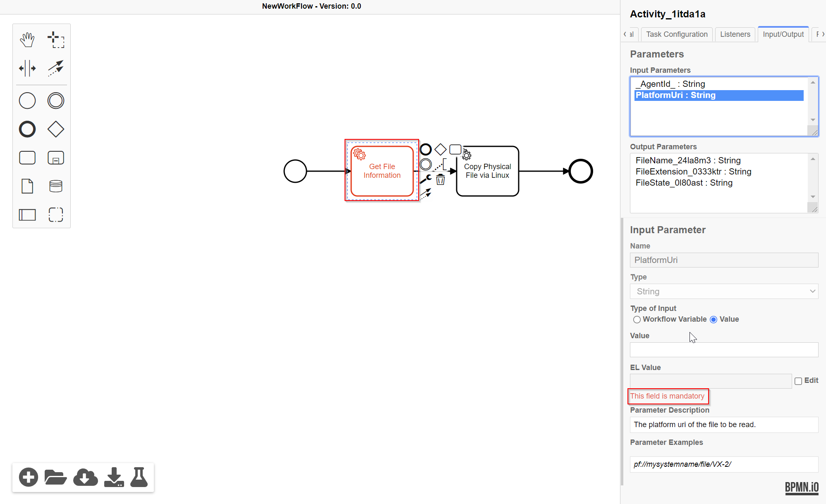Open the Type String dropdown
This screenshot has width=826, height=504.
click(724, 291)
